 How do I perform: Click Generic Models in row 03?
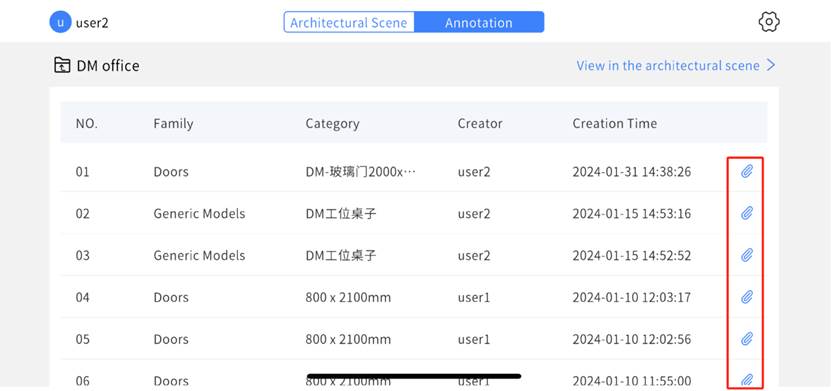click(199, 255)
